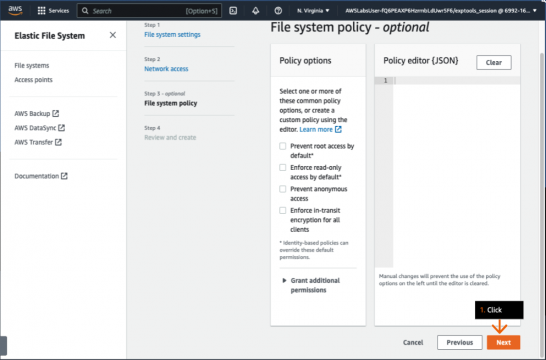Screen dimensions: 546x360
Task: Check Prevent anonymous access option
Action: (283, 189)
